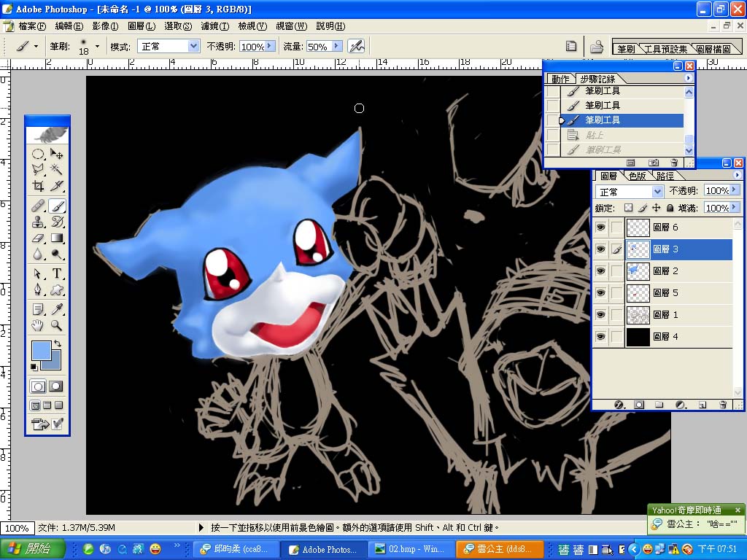
Task: Select the Custom Shape tool
Action: coord(57,289)
